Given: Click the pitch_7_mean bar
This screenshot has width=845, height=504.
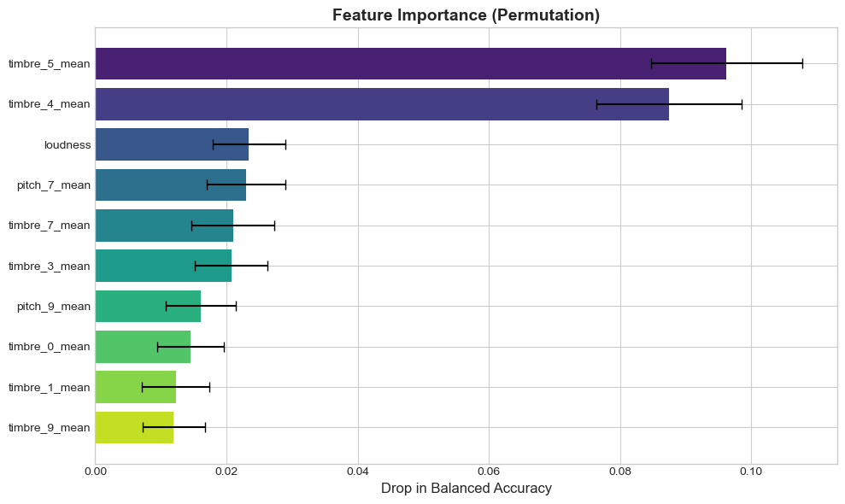Looking at the screenshot, I should (x=171, y=185).
